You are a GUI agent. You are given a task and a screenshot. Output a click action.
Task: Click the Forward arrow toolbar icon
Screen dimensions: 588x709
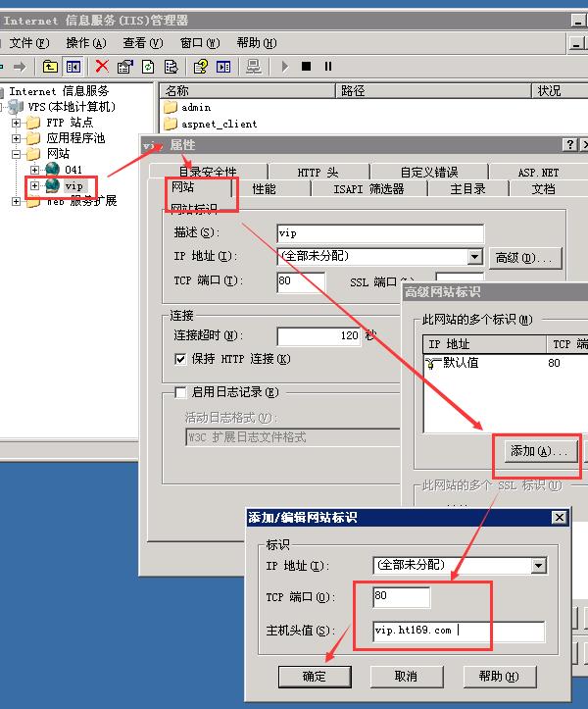(x=20, y=67)
